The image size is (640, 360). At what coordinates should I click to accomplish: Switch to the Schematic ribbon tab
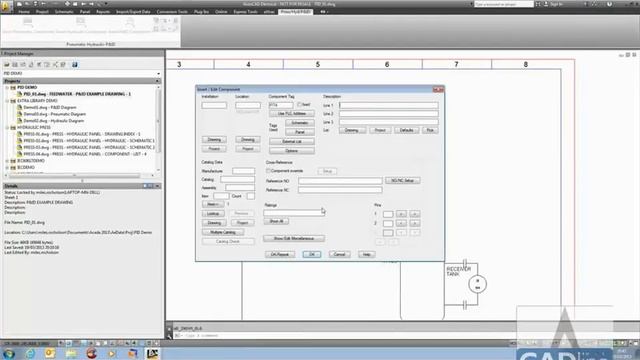(x=64, y=12)
